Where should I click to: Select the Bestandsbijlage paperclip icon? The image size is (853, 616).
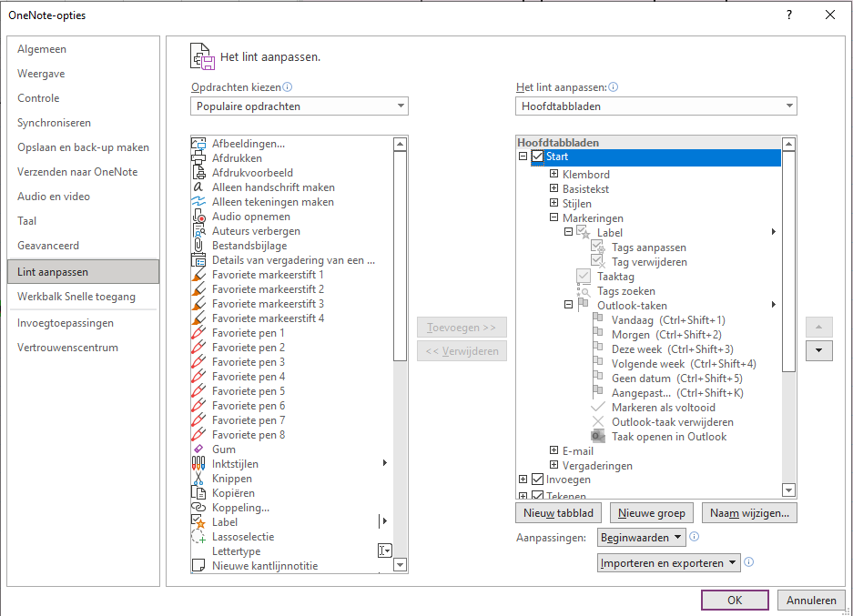click(x=198, y=246)
